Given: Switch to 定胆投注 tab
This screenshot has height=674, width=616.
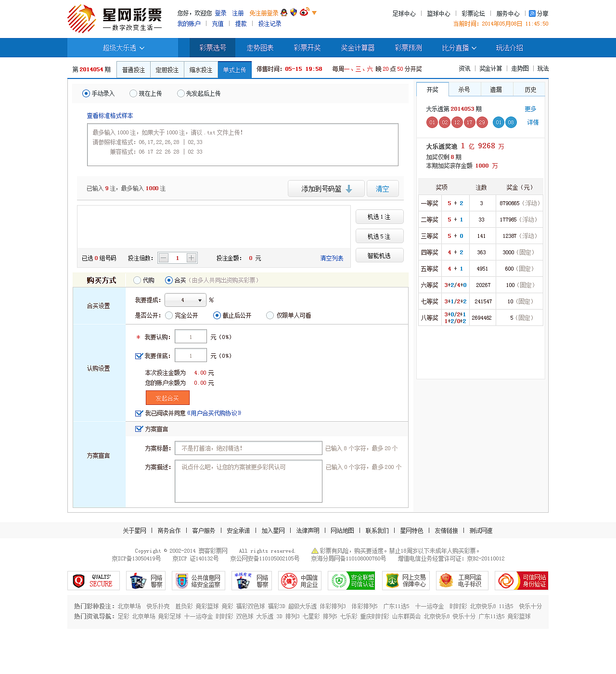Looking at the screenshot, I should point(167,70).
